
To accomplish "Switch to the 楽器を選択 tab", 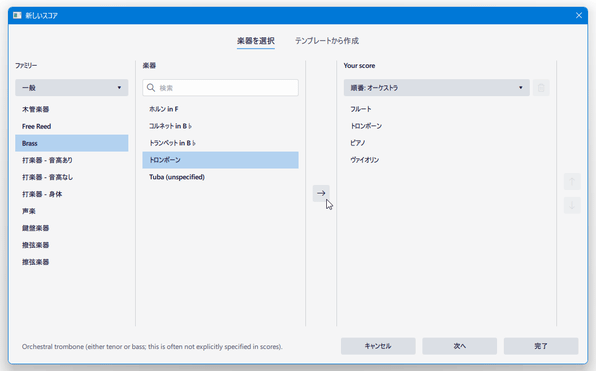I will [256, 41].
